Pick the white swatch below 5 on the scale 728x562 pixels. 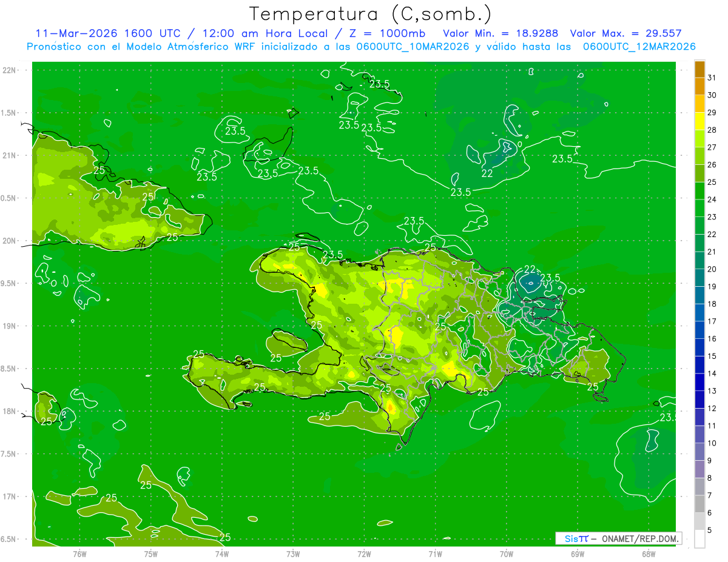[699, 539]
